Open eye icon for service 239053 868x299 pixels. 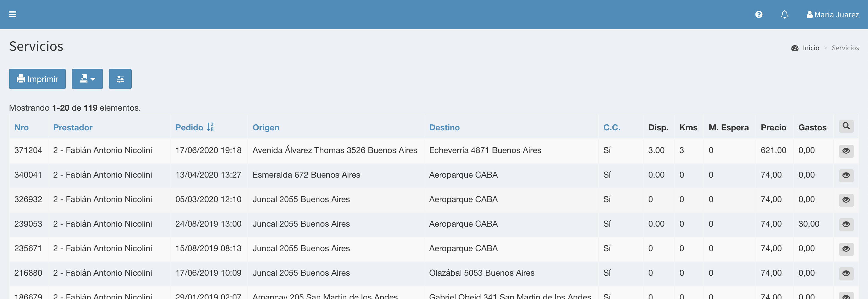tap(846, 224)
